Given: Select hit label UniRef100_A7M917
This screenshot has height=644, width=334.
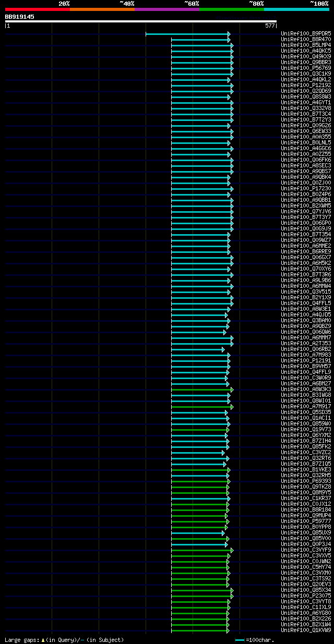Looking at the screenshot, I should pos(306,406).
